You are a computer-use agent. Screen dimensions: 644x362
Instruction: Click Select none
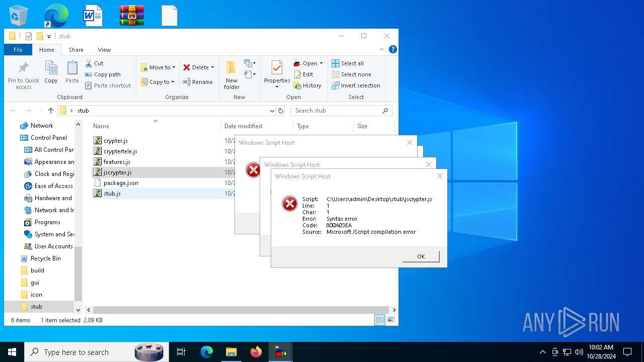[351, 74]
